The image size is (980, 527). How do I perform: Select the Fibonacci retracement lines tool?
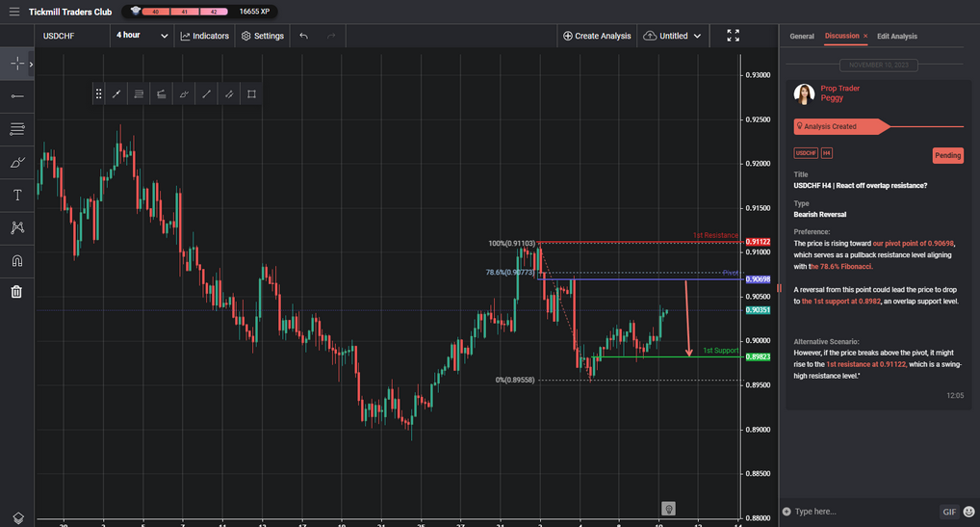17,129
